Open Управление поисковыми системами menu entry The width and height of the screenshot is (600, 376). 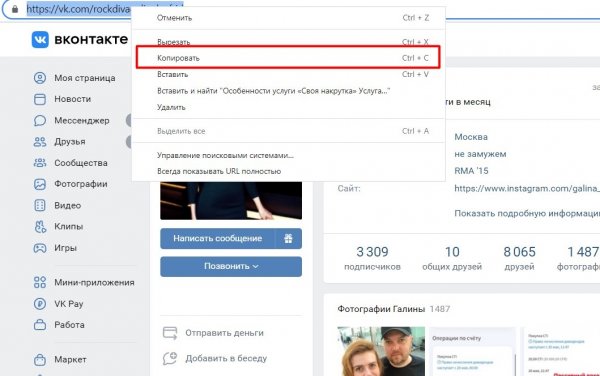[x=289, y=155]
